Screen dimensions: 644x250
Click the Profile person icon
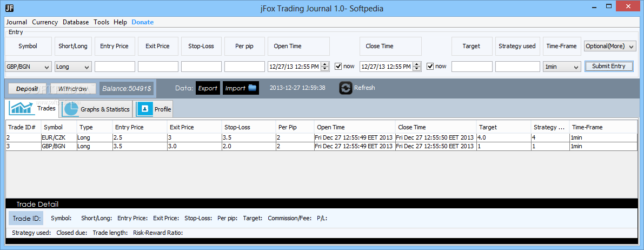point(144,109)
